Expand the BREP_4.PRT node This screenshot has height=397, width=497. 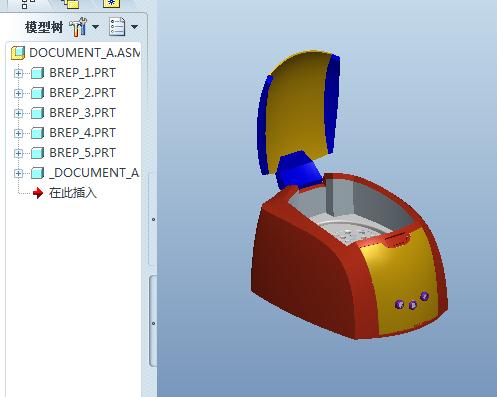(x=18, y=133)
